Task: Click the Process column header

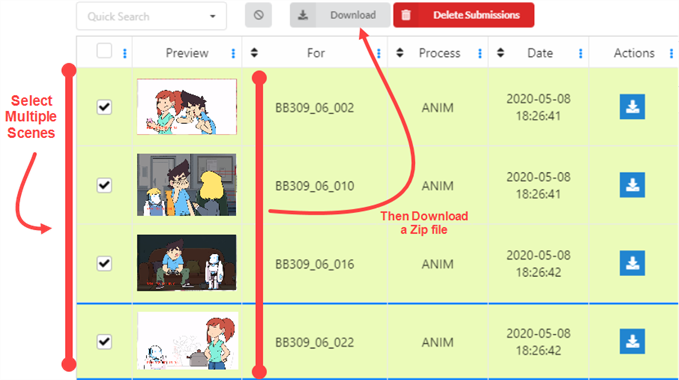Action: pos(439,53)
